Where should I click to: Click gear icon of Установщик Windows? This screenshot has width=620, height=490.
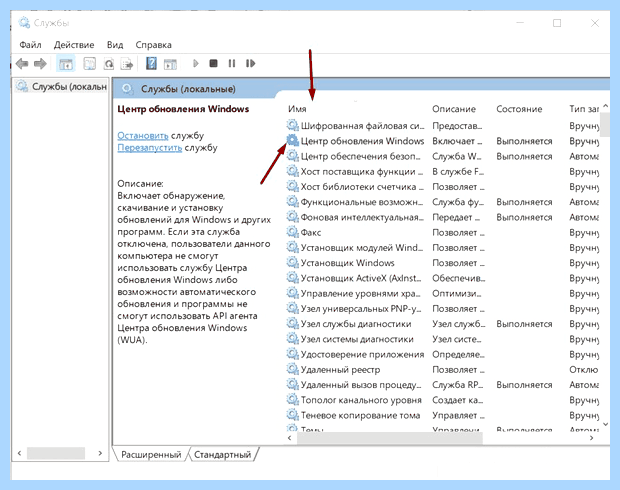point(293,263)
